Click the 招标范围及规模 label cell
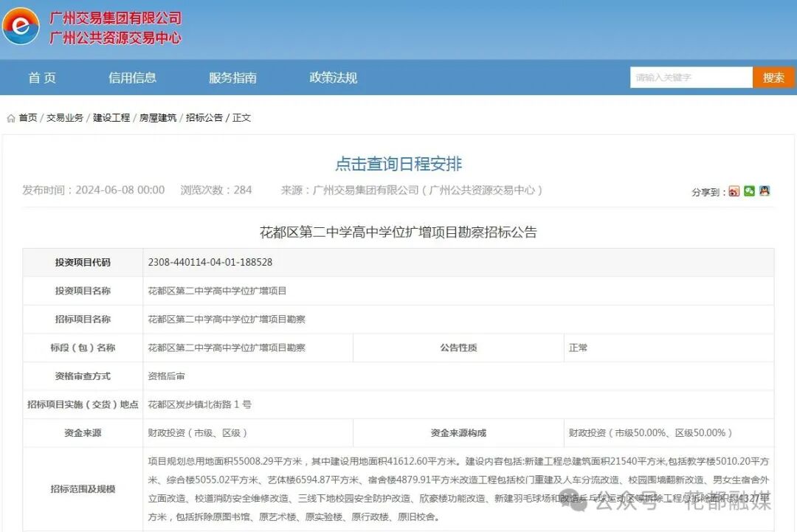The image size is (797, 532). (x=83, y=488)
